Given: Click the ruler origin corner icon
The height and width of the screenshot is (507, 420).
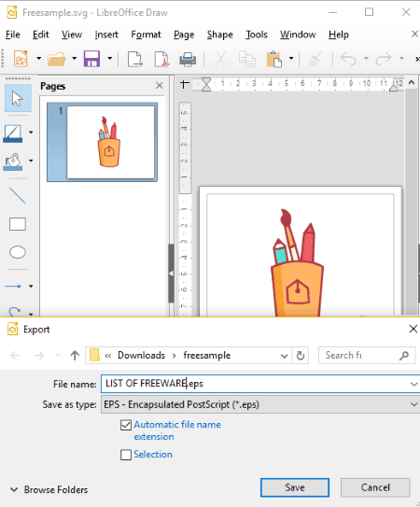Looking at the screenshot, I should point(185,84).
